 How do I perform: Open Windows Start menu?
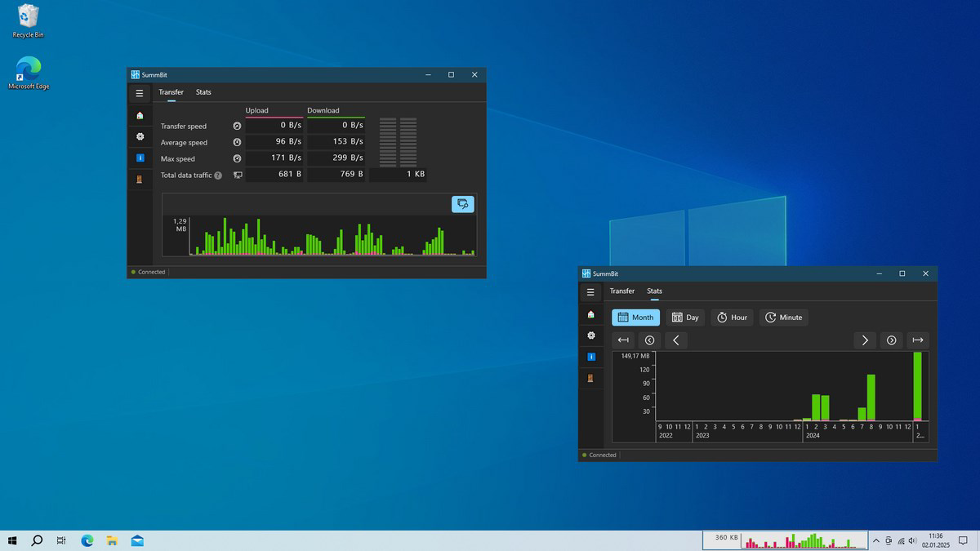click(x=12, y=540)
